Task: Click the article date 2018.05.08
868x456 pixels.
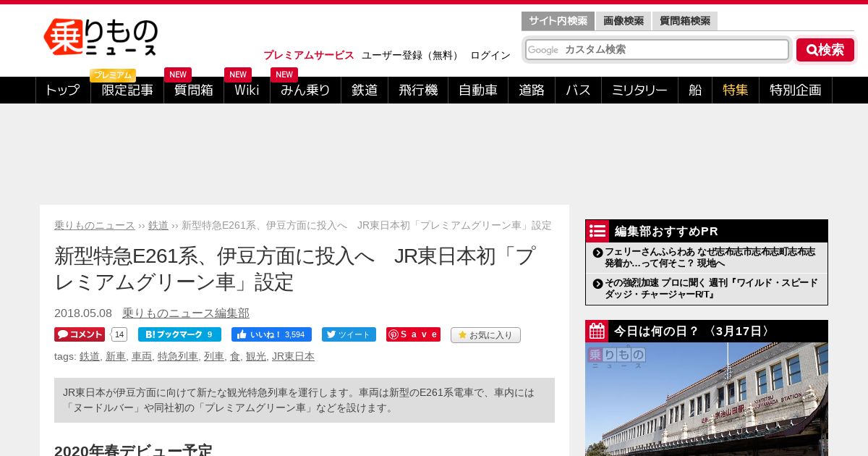Action: coord(83,313)
